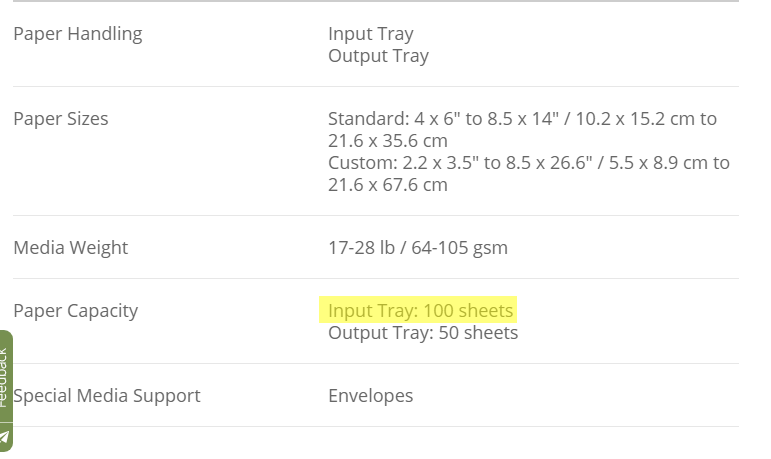This screenshot has width=771, height=459.
Task: Click the Envelopes value text
Action: (x=371, y=396)
